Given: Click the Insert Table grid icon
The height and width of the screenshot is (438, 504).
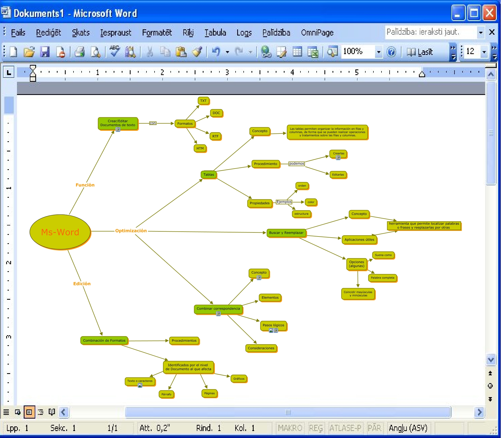Looking at the screenshot, I should tap(297, 52).
